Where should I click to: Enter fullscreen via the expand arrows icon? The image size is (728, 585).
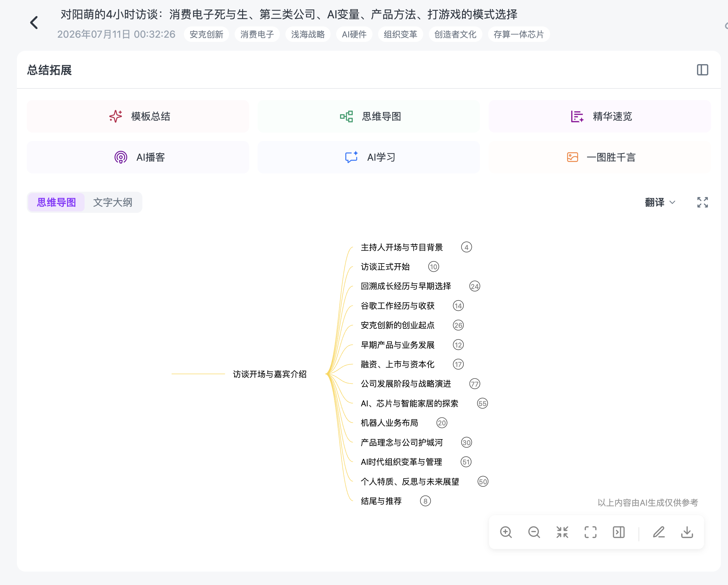pyautogui.click(x=702, y=202)
